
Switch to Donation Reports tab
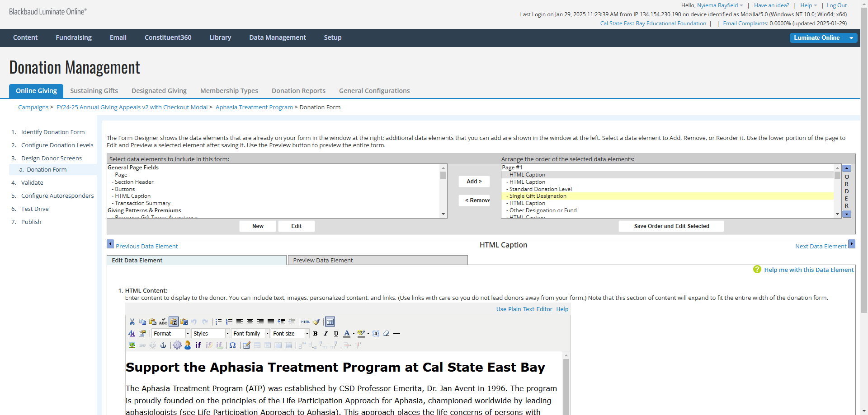click(x=298, y=91)
